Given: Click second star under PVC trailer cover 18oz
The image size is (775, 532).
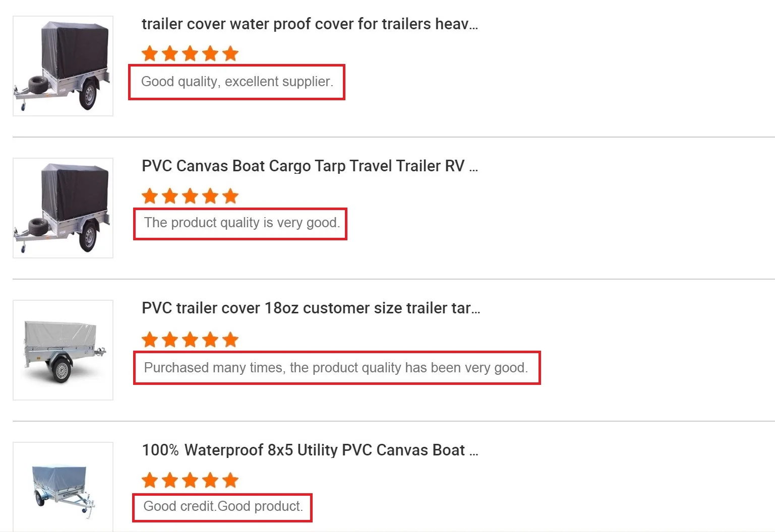Looking at the screenshot, I should coord(170,340).
